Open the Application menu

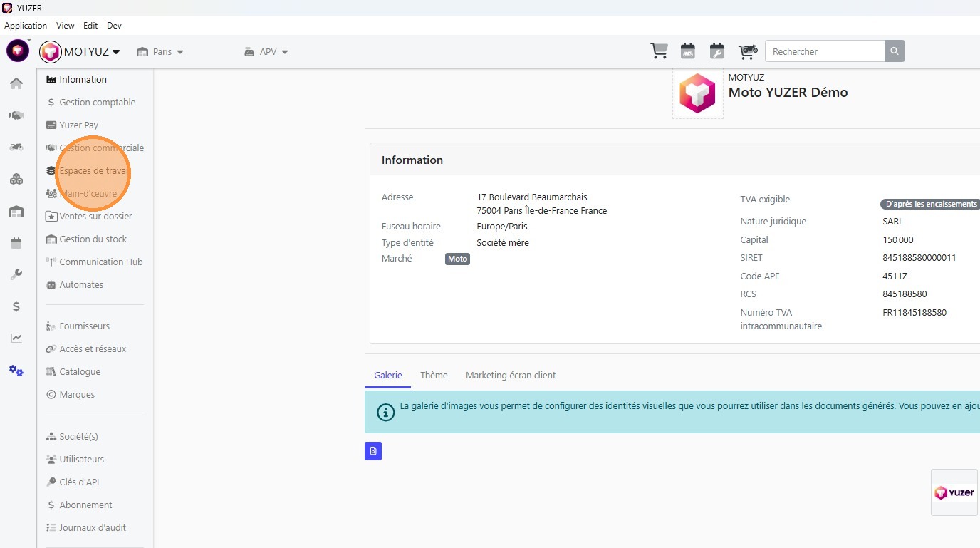click(26, 26)
